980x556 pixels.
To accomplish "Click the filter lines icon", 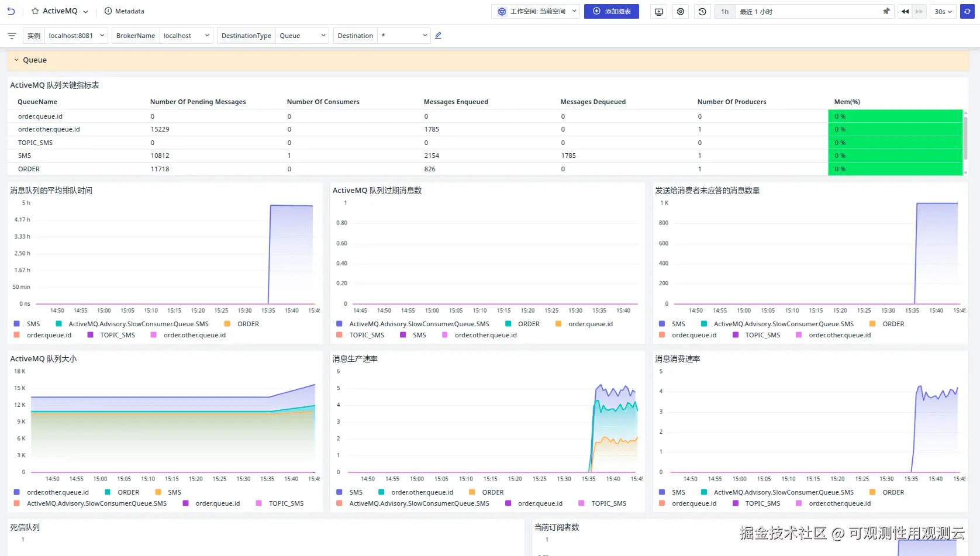I will point(12,36).
